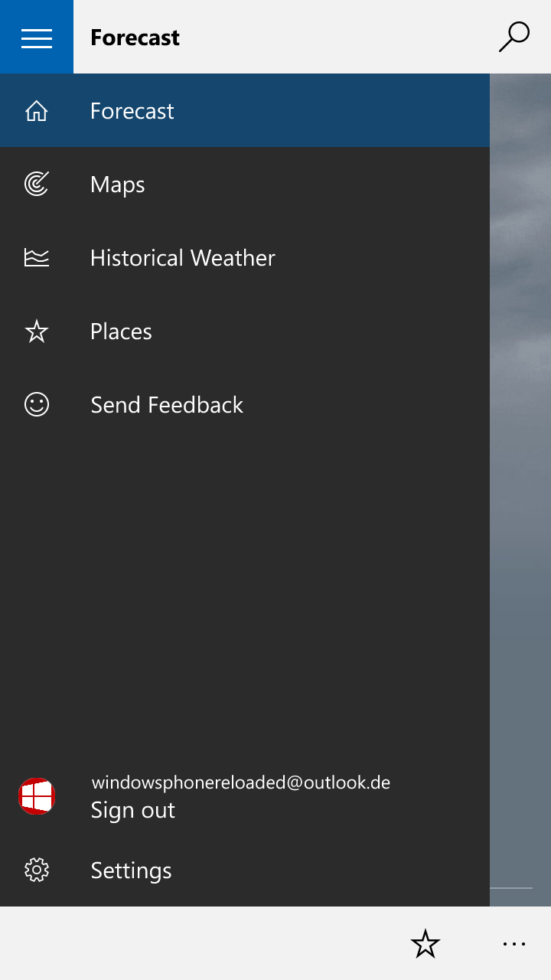
Task: Add to favorites with bottom star
Action: click(x=425, y=943)
